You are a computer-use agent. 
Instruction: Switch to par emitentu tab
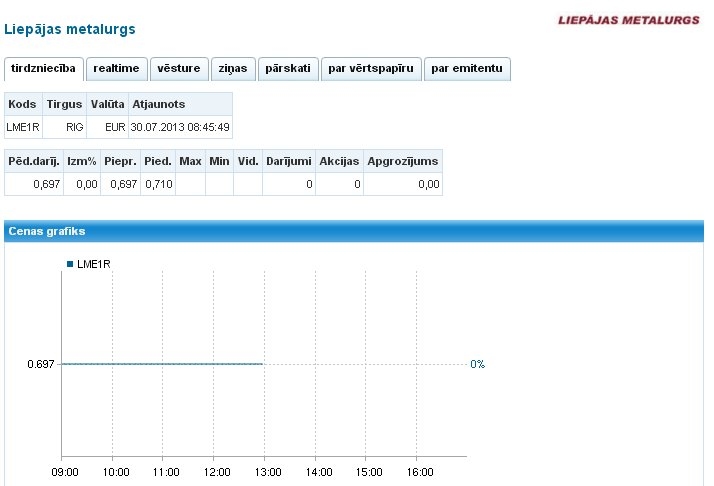point(467,69)
